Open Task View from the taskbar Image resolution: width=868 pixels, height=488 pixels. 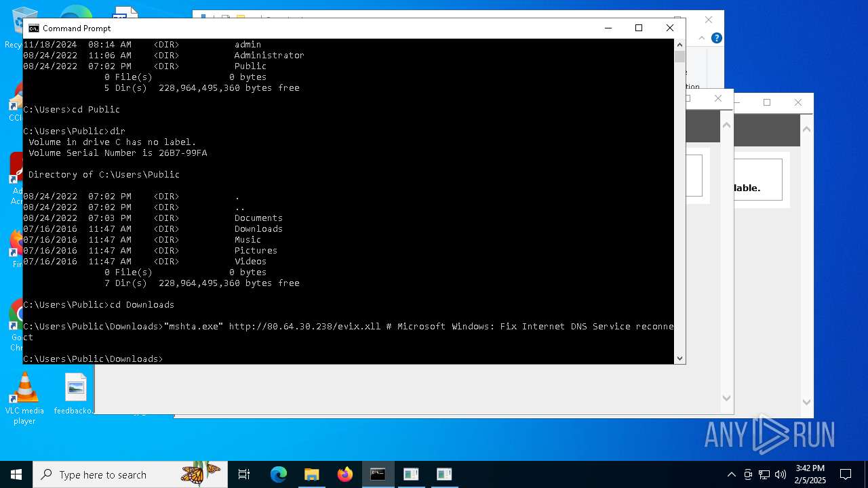(244, 474)
